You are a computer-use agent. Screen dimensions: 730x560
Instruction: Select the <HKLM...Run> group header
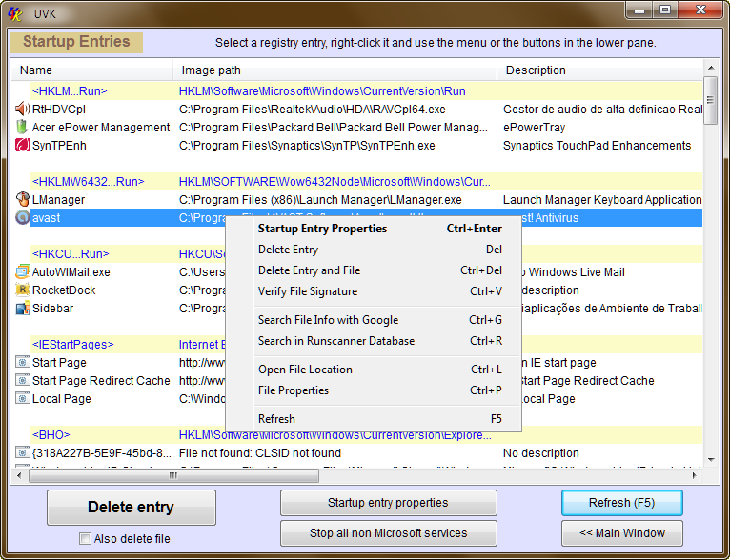click(x=70, y=91)
